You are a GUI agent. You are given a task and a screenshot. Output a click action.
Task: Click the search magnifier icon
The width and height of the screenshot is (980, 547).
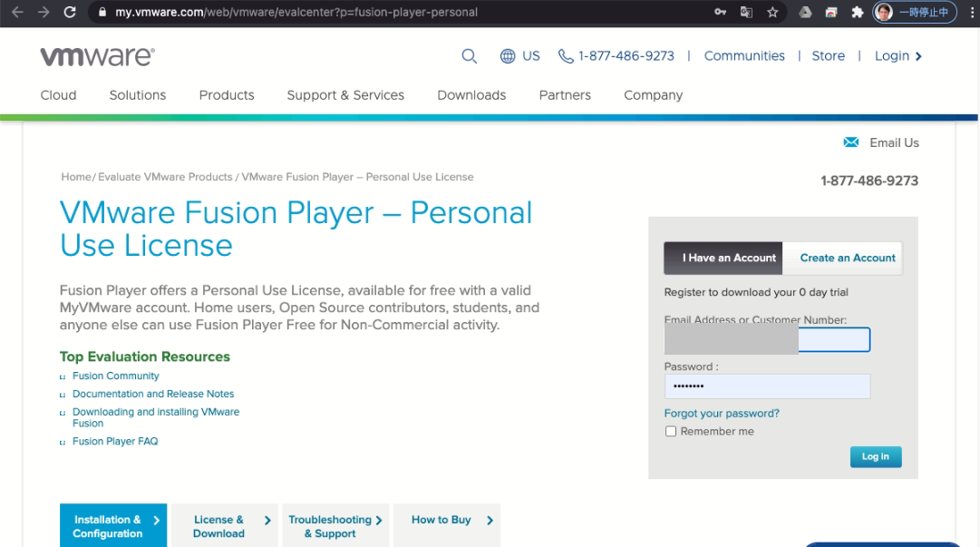(x=469, y=56)
